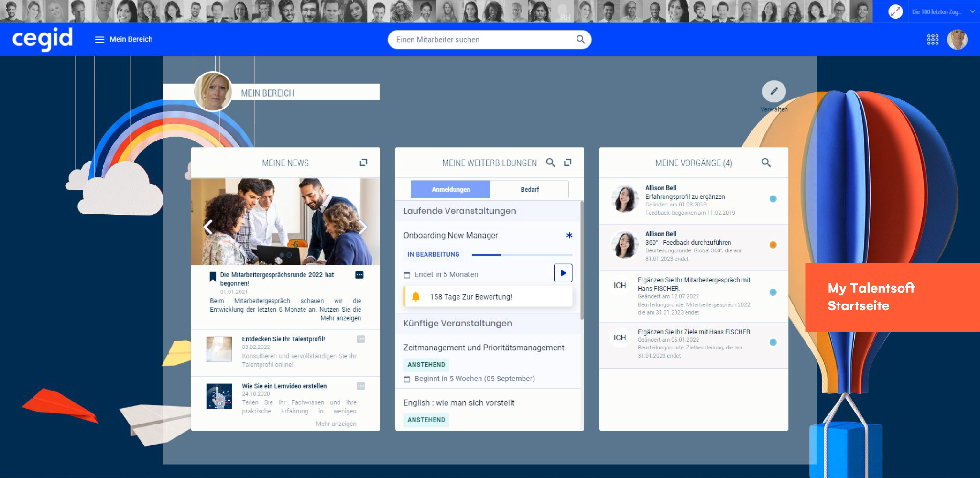Switch to the Bedarf tab
This screenshot has height=478, width=980.
530,189
